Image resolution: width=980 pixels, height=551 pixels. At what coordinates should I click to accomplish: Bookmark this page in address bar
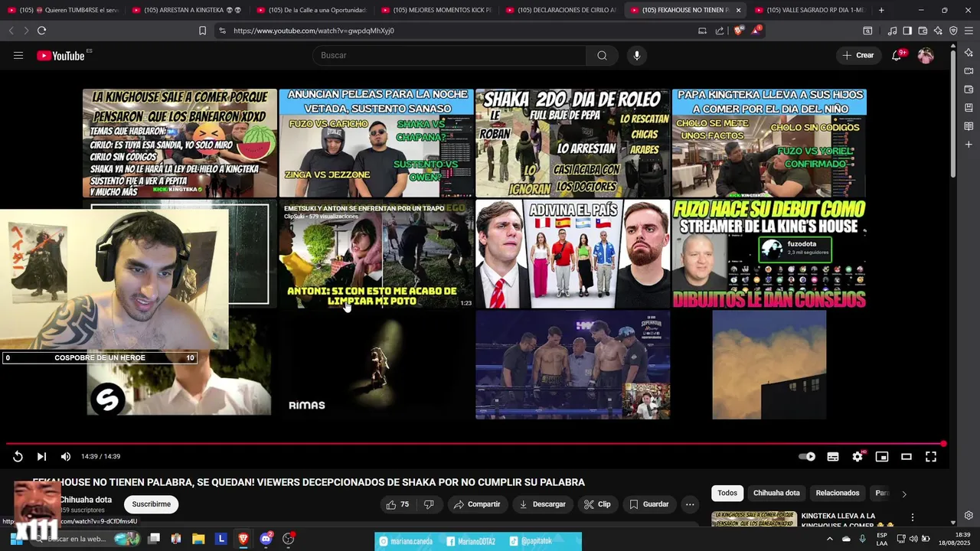202,31
